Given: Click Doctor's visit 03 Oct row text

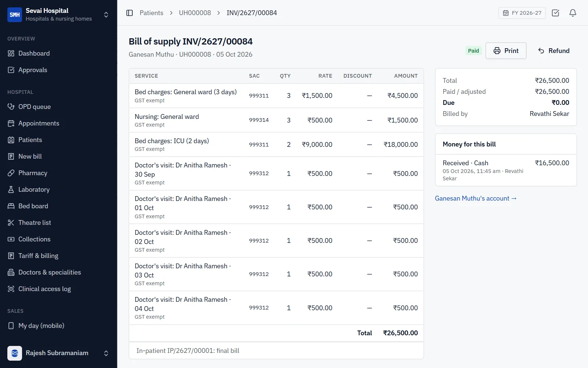Looking at the screenshot, I should [183, 270].
